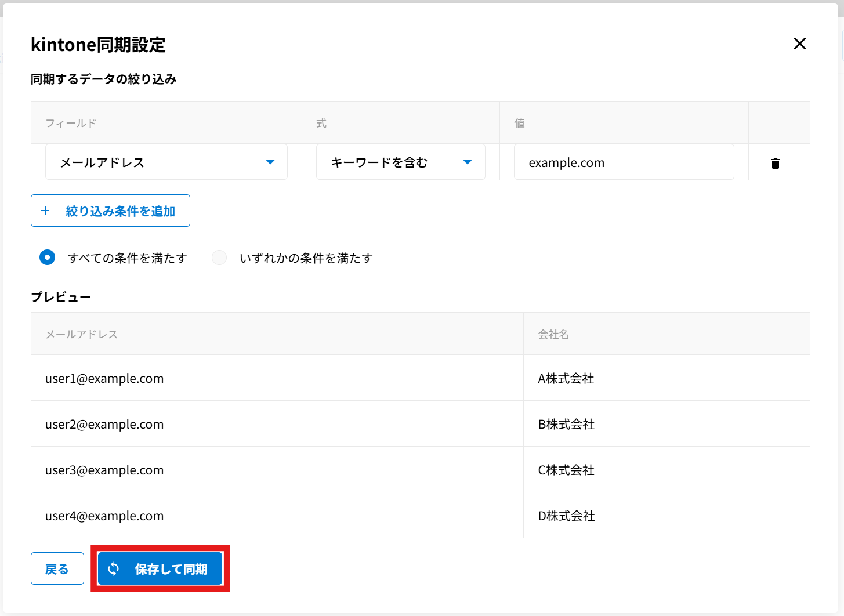Click the example.com value input field

click(x=623, y=162)
